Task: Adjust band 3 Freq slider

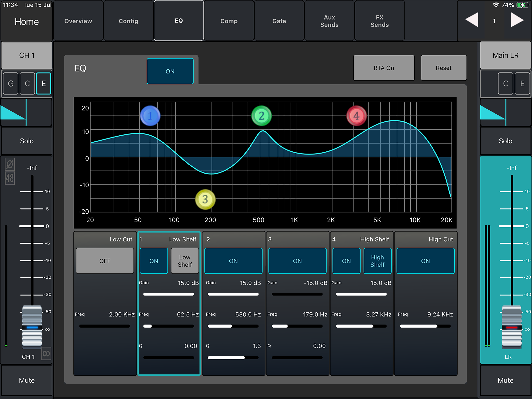Action: pos(297,326)
